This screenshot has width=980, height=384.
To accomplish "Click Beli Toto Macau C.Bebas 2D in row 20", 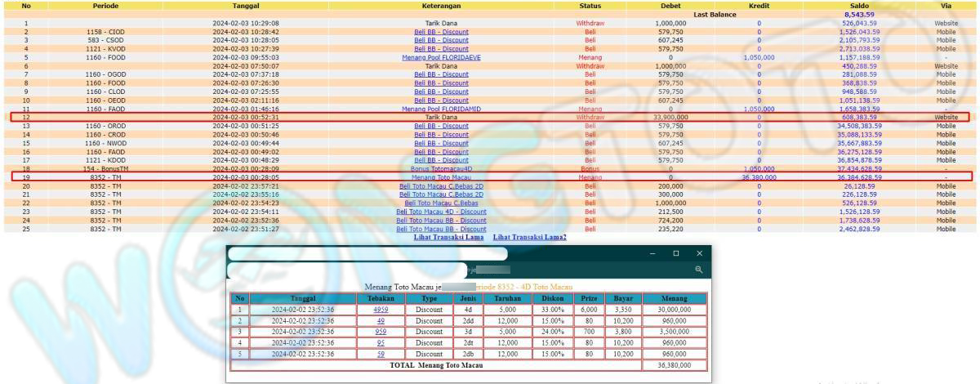I will point(441,186).
